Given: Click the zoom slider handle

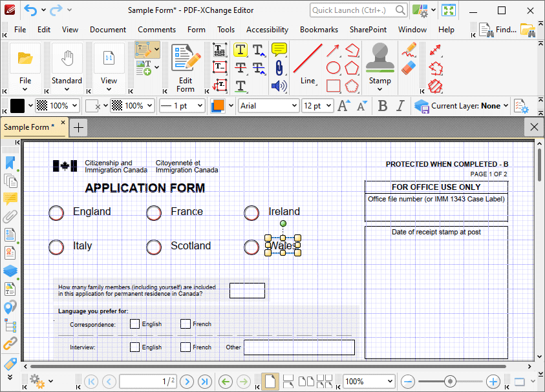Looking at the screenshot, I should pos(450,381).
